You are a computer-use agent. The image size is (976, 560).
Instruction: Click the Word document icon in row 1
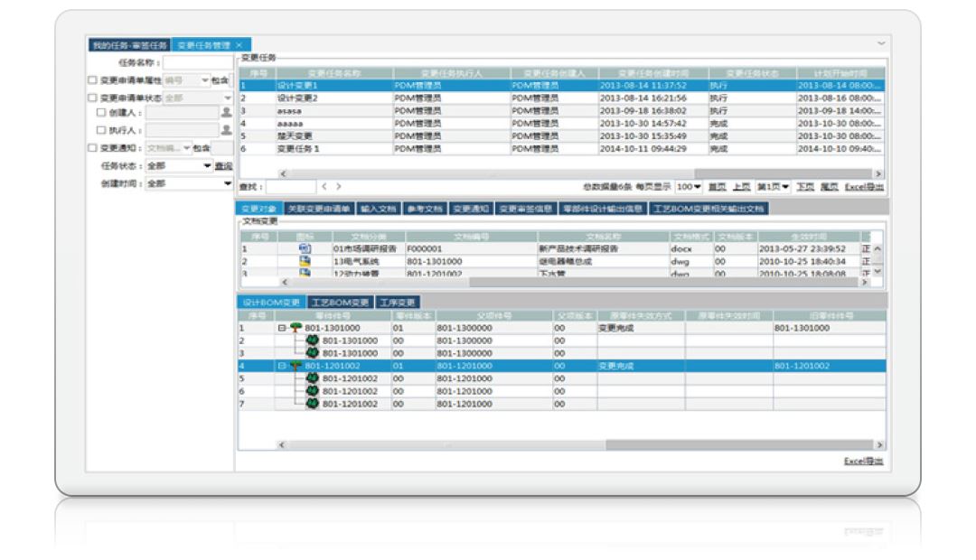305,247
